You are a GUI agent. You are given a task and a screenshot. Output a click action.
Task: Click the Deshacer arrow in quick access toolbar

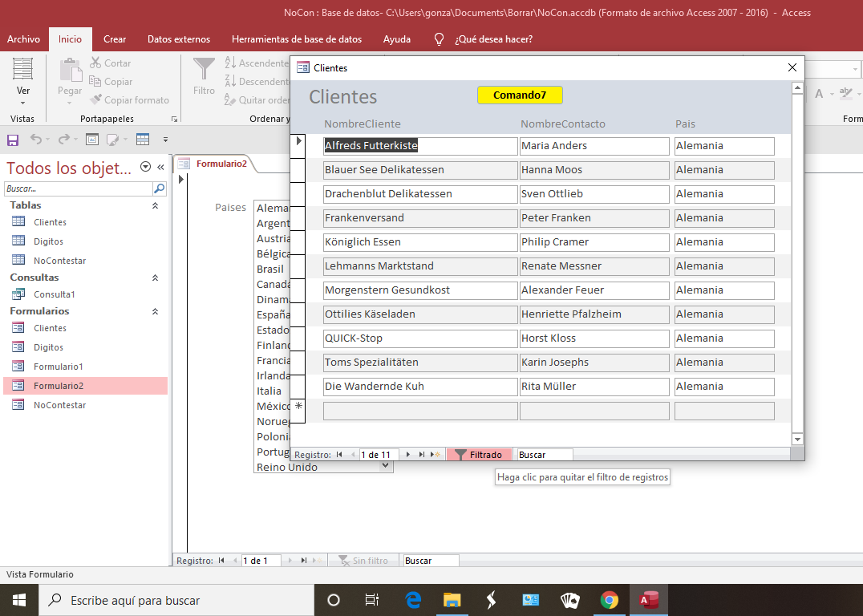tap(37, 139)
